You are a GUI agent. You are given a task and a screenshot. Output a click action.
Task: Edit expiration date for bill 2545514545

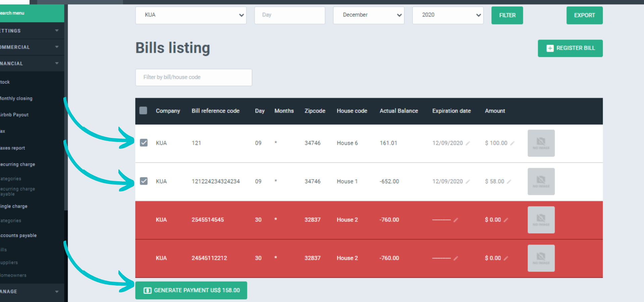pos(455,220)
